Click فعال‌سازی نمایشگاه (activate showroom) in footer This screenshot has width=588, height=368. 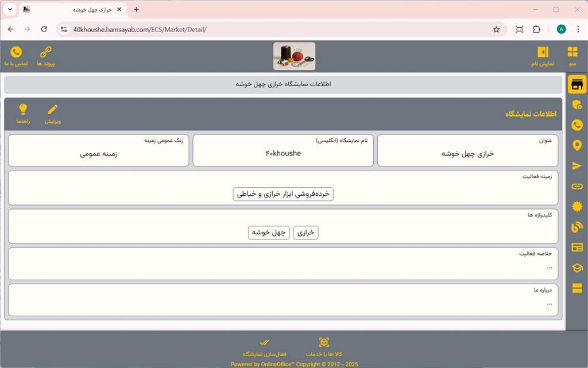pyautogui.click(x=264, y=347)
